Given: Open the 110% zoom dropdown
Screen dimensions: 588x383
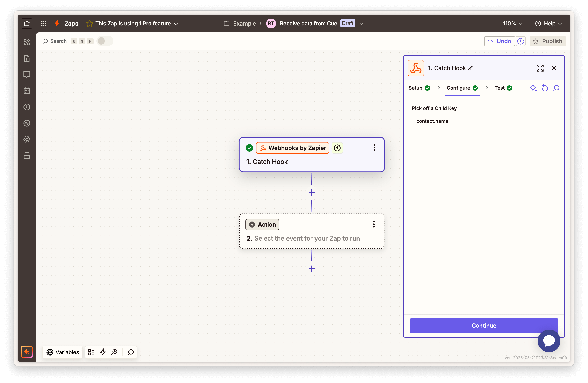Looking at the screenshot, I should (x=513, y=24).
